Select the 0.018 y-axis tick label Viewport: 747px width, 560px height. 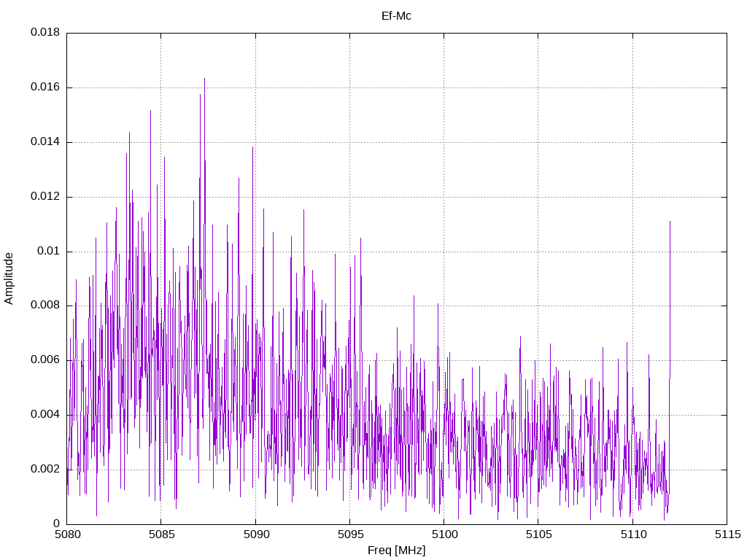pyautogui.click(x=44, y=33)
